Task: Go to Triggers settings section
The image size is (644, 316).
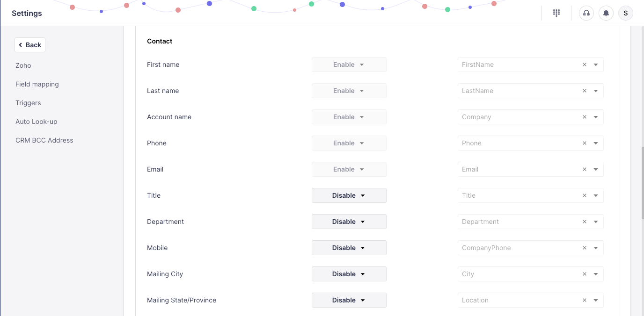Action: coord(28,103)
